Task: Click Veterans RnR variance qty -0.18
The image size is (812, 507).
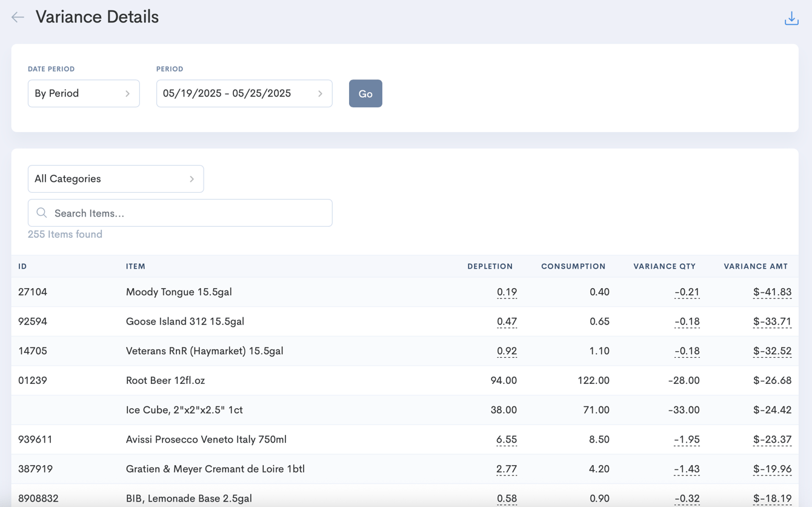Action: pyautogui.click(x=687, y=351)
